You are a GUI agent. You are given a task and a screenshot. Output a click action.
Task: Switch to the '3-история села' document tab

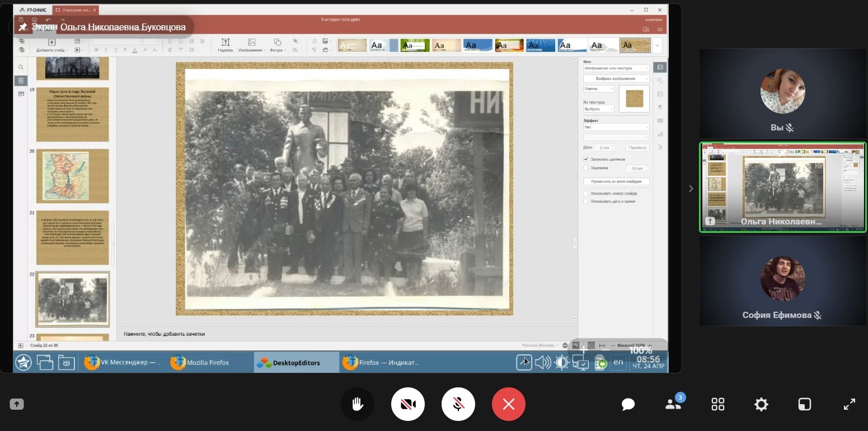(x=75, y=10)
